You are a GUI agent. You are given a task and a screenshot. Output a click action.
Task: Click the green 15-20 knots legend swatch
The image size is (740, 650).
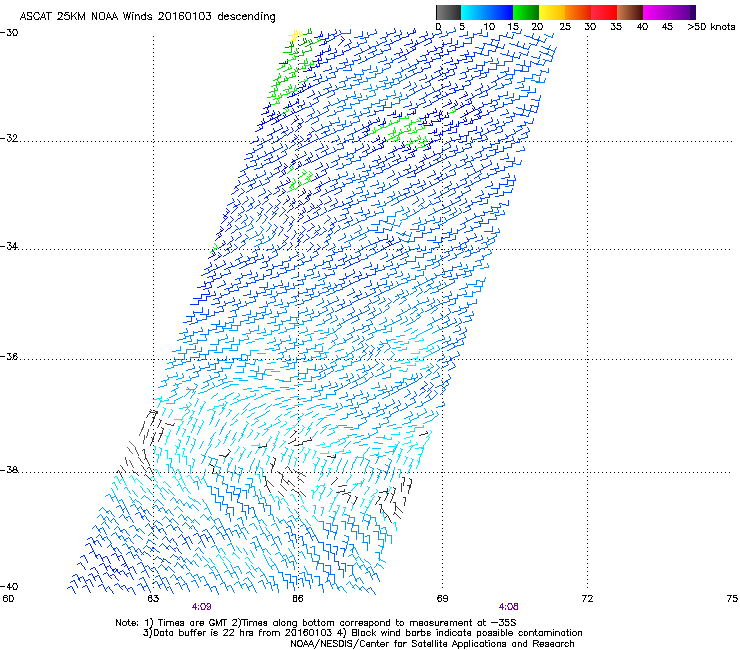pyautogui.click(x=526, y=12)
